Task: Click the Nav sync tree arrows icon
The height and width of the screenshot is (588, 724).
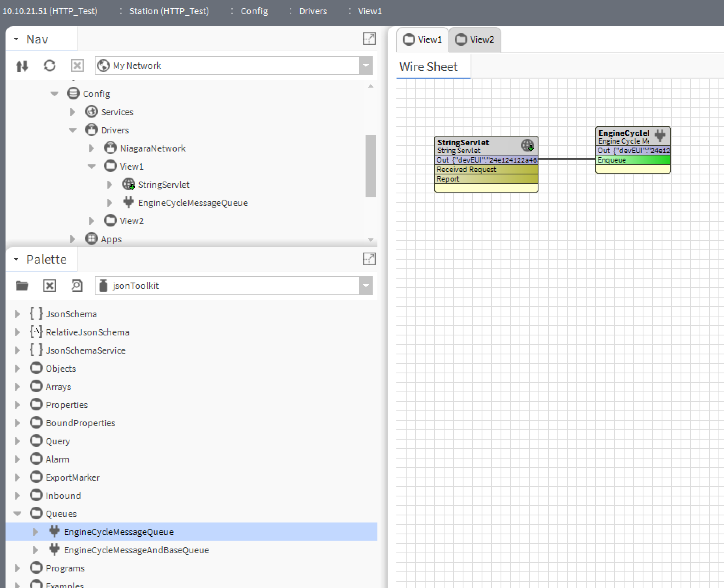Action: tap(22, 66)
